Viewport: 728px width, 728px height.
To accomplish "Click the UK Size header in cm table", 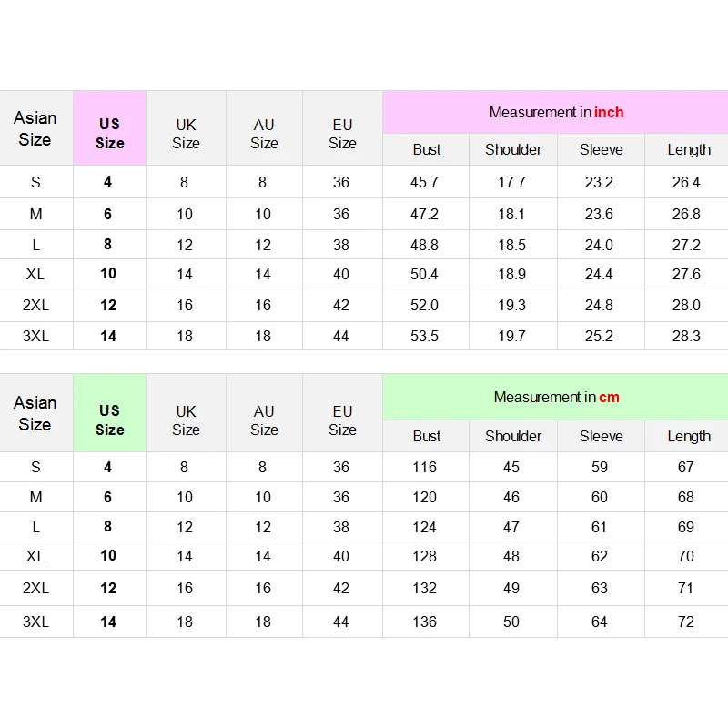I will [186, 420].
